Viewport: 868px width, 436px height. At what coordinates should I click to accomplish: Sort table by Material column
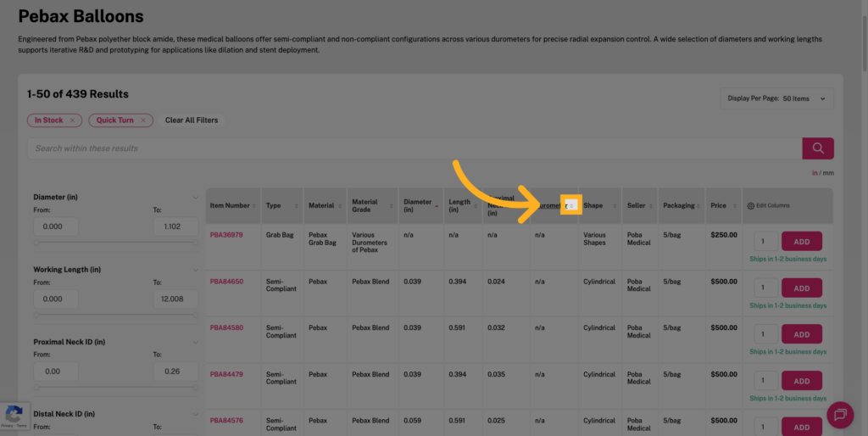point(339,205)
